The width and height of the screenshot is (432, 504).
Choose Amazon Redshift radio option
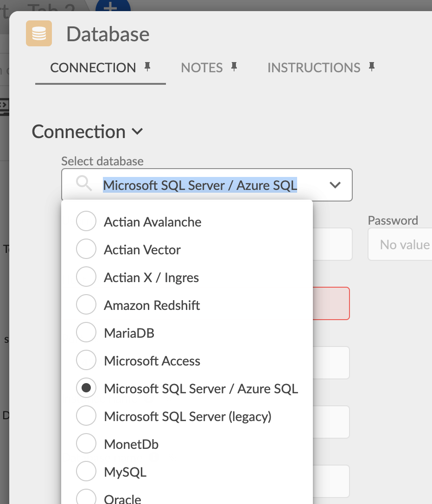[x=86, y=304]
